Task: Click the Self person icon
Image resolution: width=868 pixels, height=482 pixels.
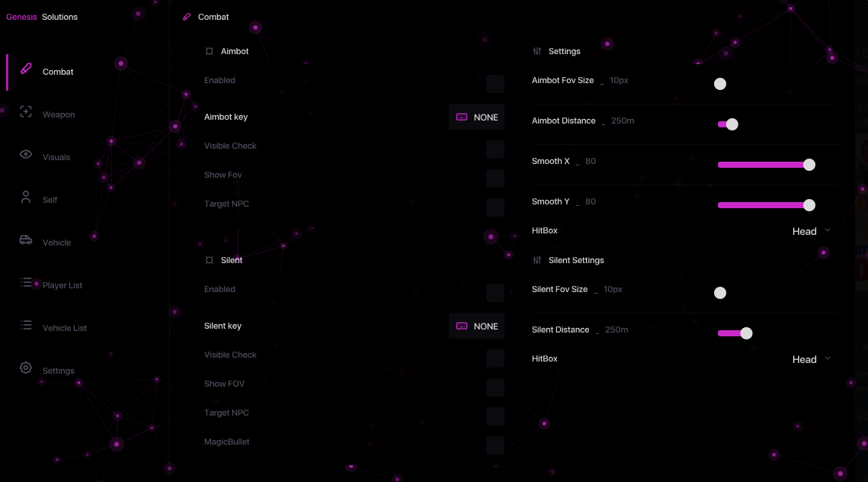Action: (26, 198)
